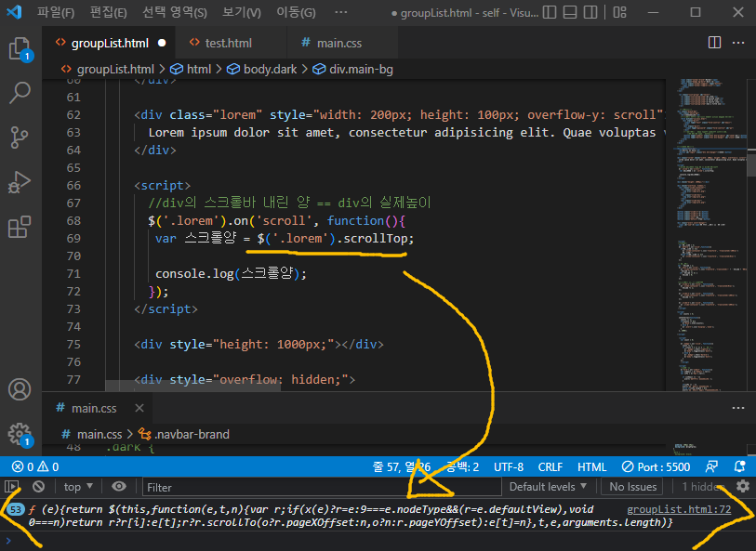756x551 pixels.
Task: Click the errors and warnings status indicator
Action: tap(35, 466)
